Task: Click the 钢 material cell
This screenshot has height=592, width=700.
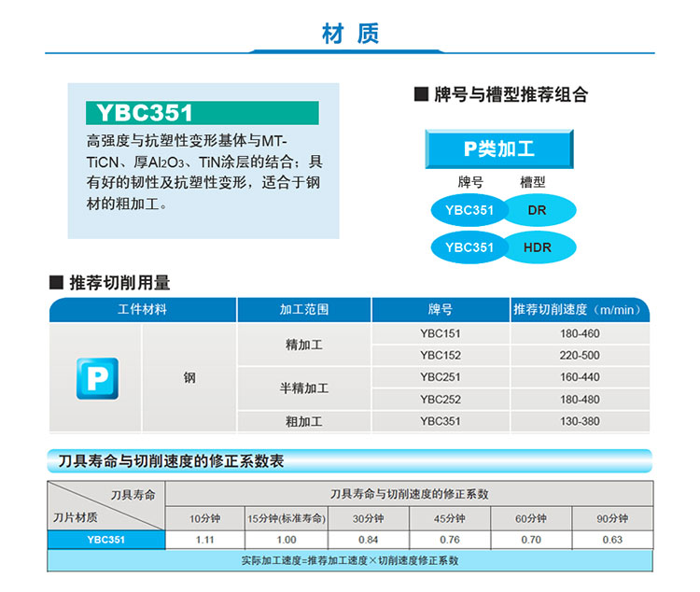Action: point(189,377)
